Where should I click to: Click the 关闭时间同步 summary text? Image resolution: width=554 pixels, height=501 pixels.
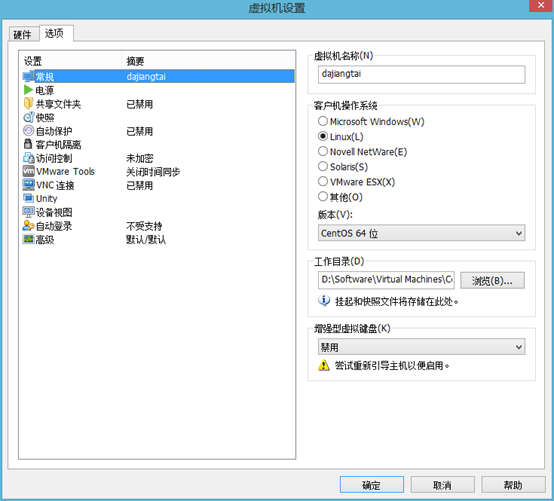click(x=153, y=172)
